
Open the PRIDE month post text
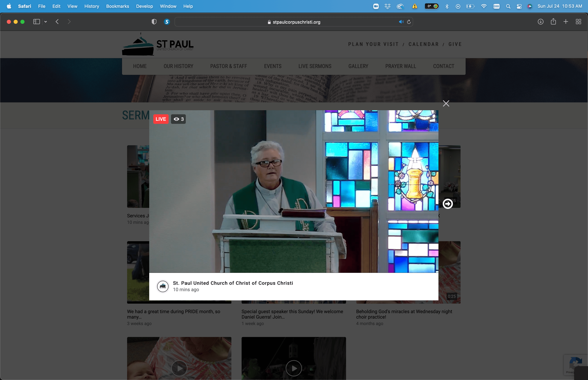pos(174,314)
